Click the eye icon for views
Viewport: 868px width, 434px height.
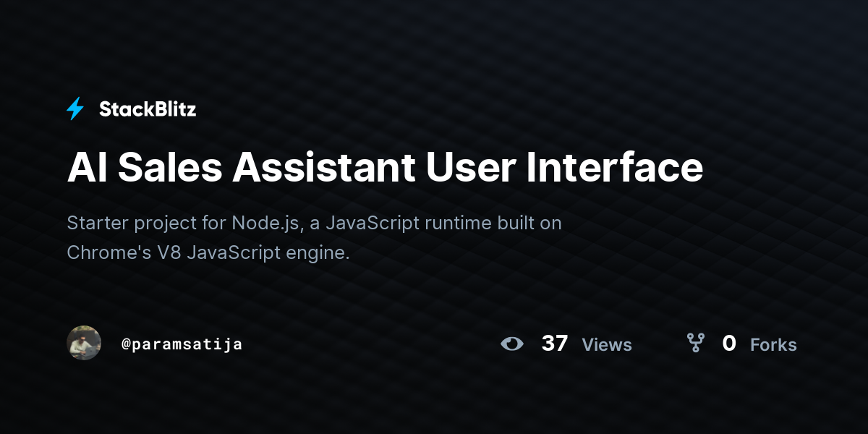click(x=512, y=344)
